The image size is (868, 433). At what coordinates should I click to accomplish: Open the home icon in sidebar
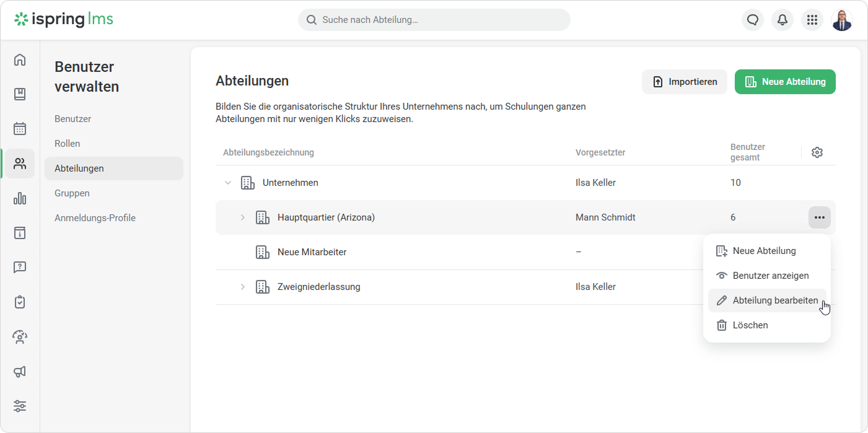[20, 59]
